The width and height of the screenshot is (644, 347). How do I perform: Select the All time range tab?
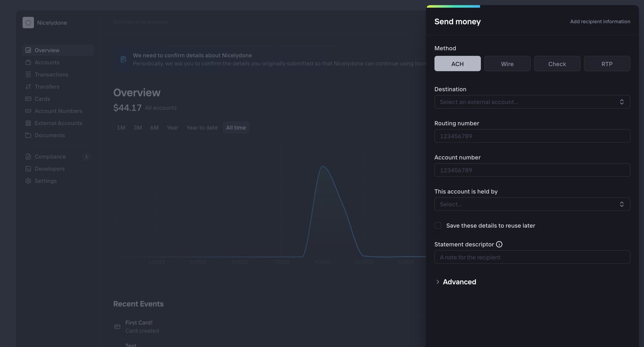coord(236,127)
